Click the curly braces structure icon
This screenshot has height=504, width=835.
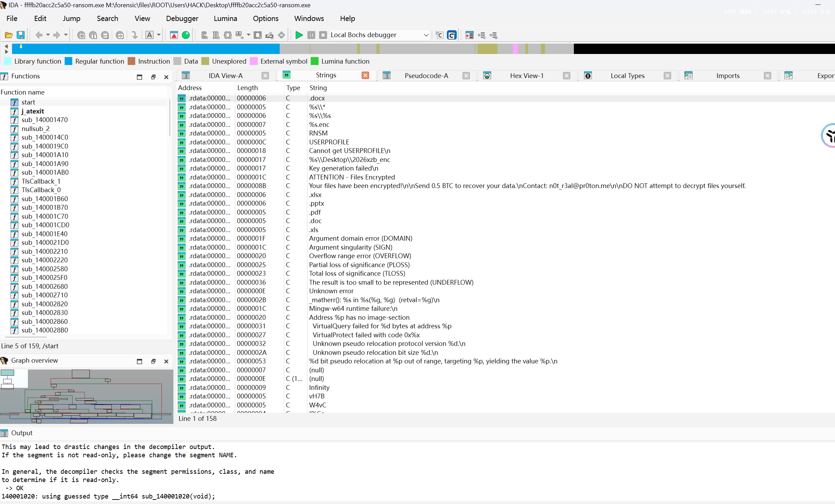[x=228, y=35]
